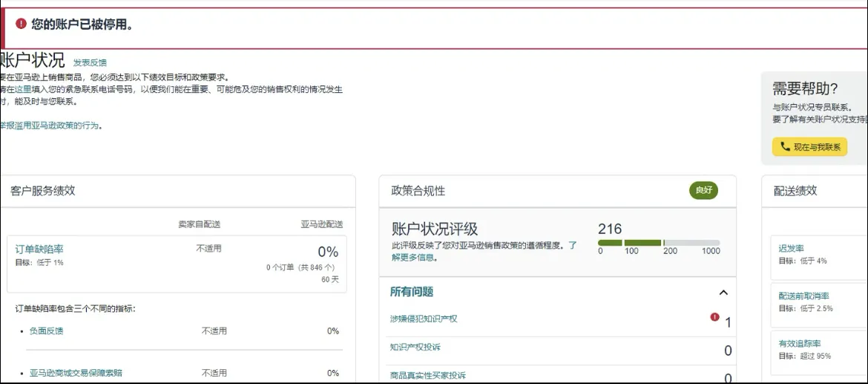This screenshot has height=384, width=868.
Task: Open the 涉嫌侵犯知识产权 issue link
Action: tap(424, 319)
